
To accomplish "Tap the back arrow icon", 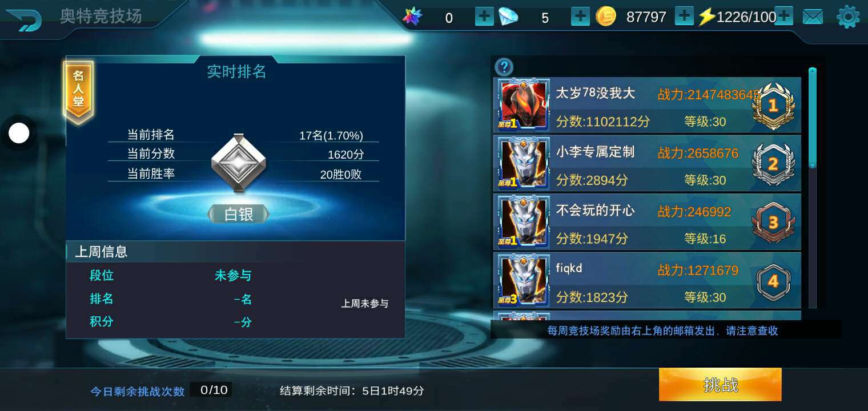I will click(x=23, y=20).
